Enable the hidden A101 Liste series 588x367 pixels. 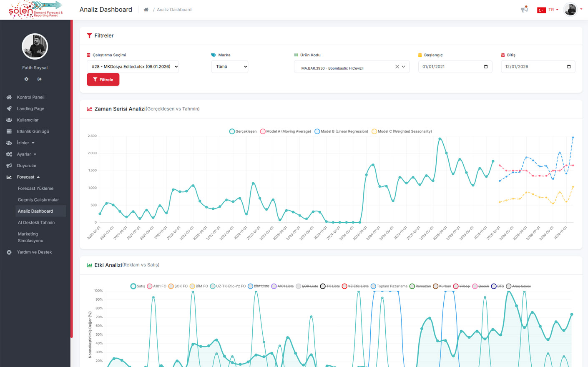coord(282,286)
